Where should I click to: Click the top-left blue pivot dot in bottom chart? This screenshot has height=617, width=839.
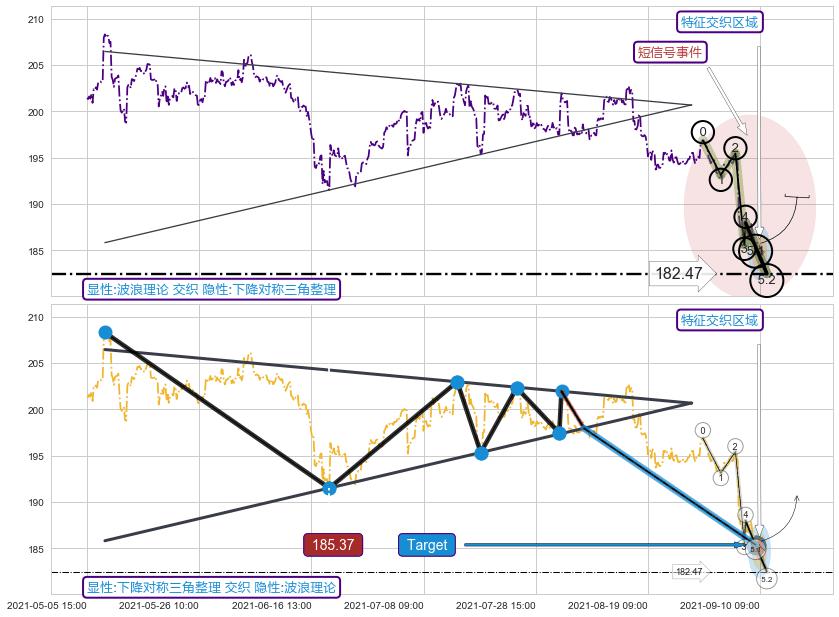106,333
